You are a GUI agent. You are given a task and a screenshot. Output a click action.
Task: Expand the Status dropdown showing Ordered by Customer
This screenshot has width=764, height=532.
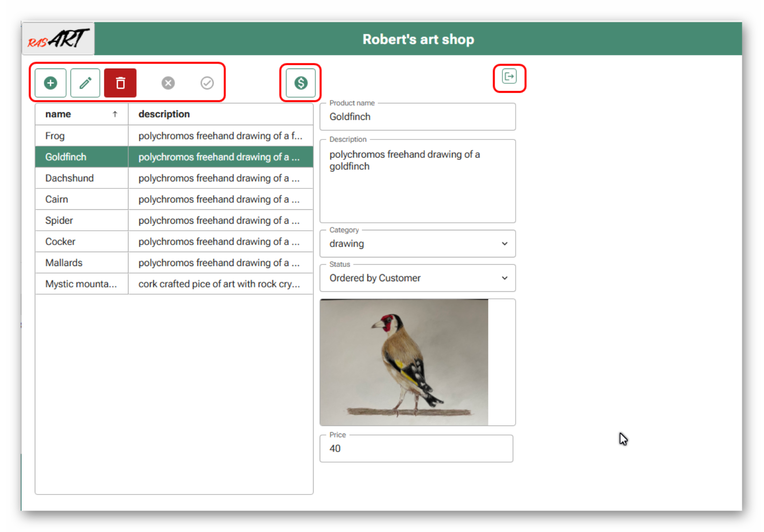[418, 278]
